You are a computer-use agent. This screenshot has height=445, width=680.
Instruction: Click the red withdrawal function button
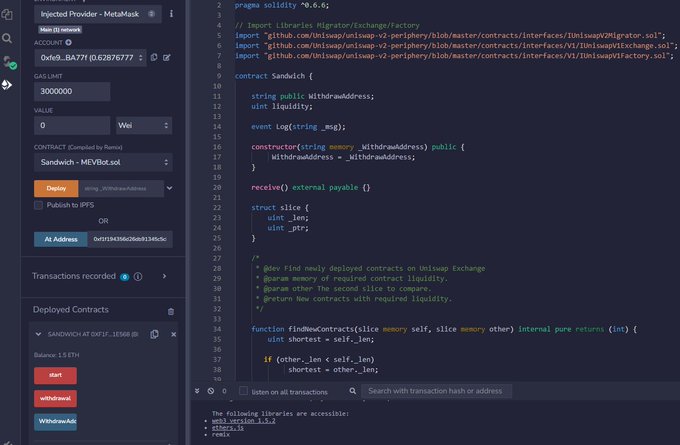click(55, 398)
